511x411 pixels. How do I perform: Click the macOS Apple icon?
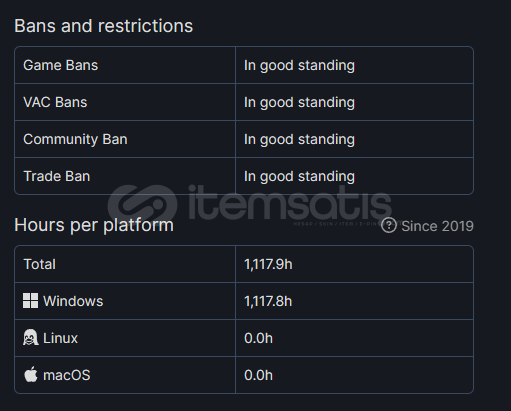[31, 374]
